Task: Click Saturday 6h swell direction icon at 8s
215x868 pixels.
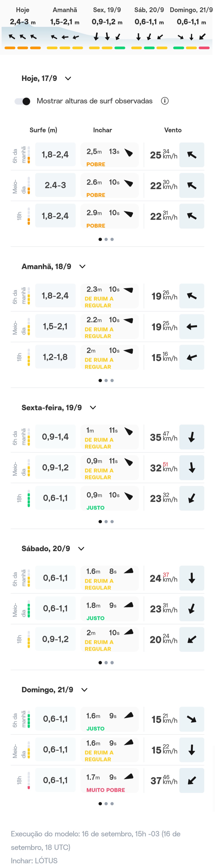Action: coord(129,571)
